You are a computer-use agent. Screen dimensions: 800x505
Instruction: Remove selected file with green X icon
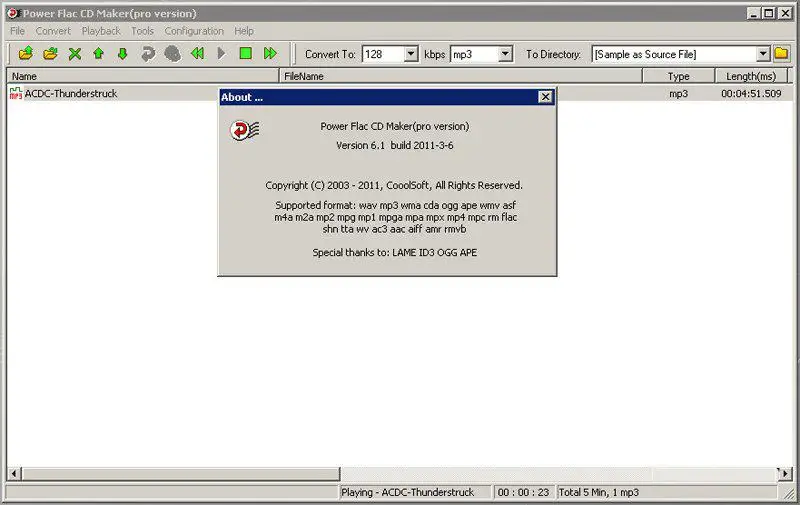(75, 54)
